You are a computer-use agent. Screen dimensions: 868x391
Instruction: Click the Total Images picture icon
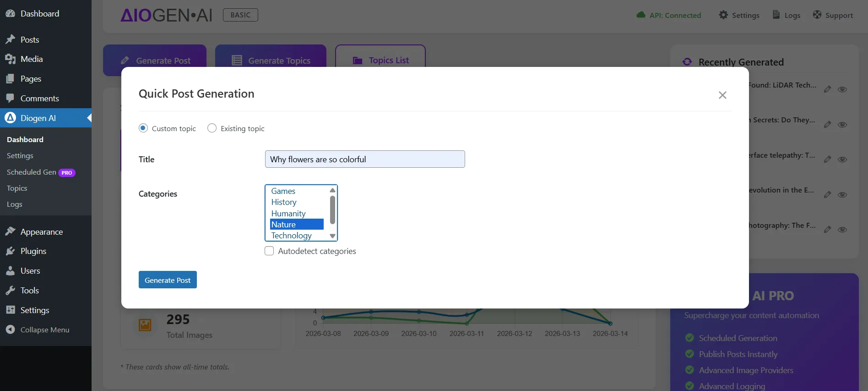pyautogui.click(x=145, y=325)
